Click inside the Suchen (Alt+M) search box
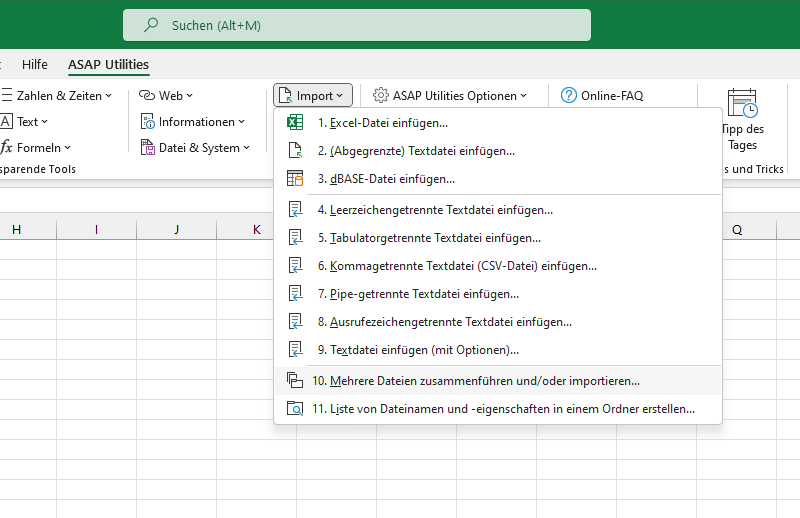800x518 pixels. point(357,24)
